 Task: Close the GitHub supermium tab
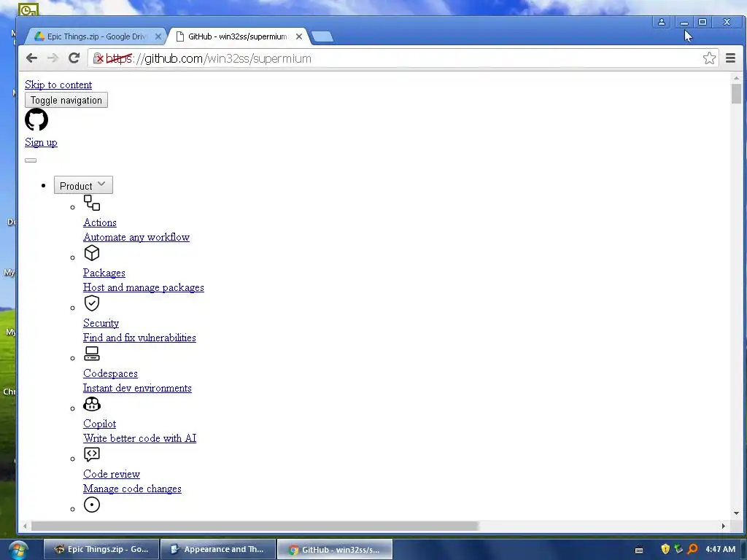298,36
